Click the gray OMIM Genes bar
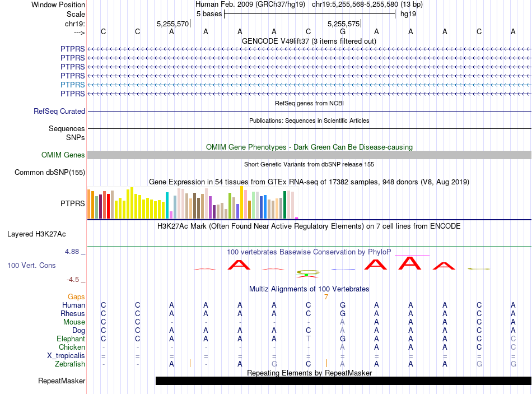532x394 pixels. tap(309, 155)
